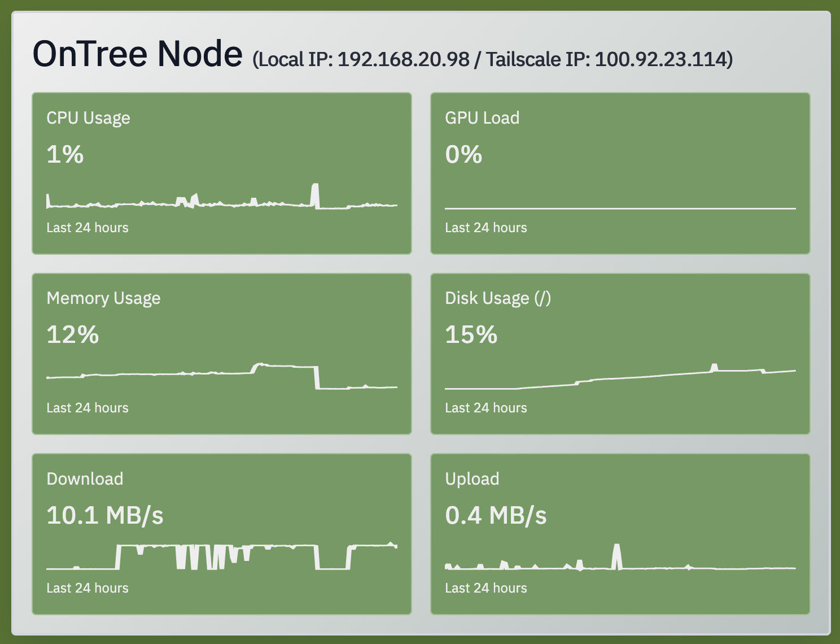840x644 pixels.
Task: Click the GPU Load flatline graph
Action: coord(620,208)
